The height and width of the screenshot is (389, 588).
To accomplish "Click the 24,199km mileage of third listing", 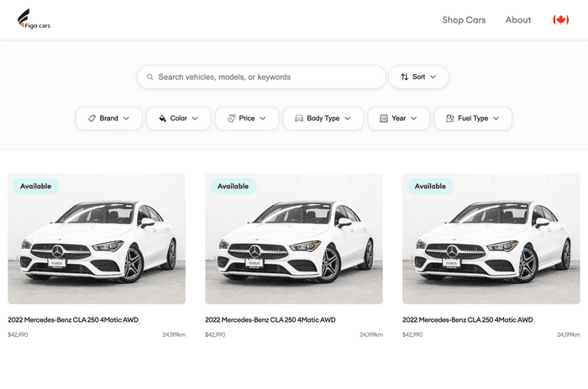I will click(x=569, y=334).
